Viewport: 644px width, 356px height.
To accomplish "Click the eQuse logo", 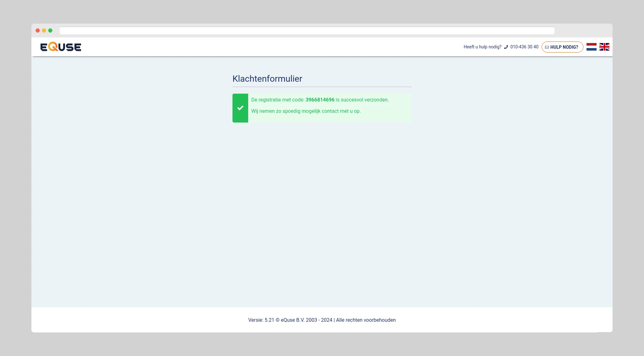I will pos(61,47).
